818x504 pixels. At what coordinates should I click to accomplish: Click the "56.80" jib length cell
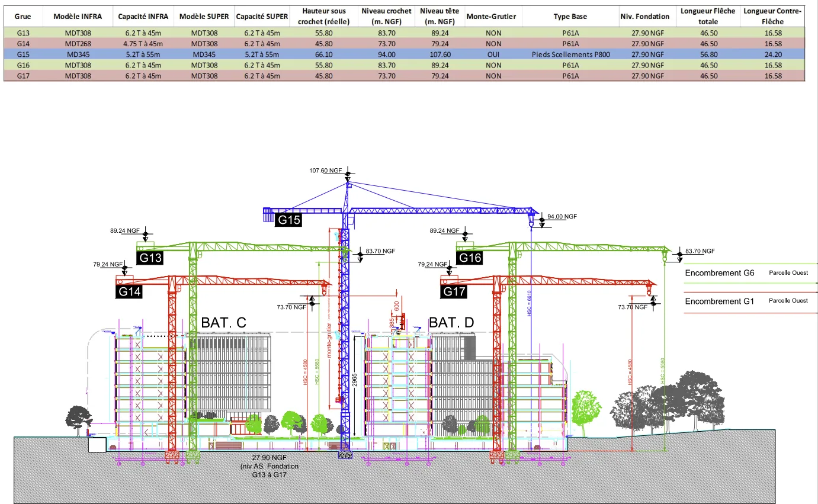tap(708, 54)
